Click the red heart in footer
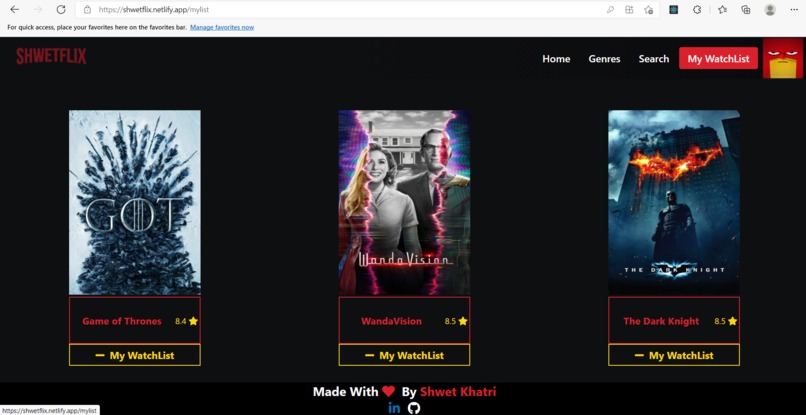This screenshot has height=415, width=806. coord(389,392)
